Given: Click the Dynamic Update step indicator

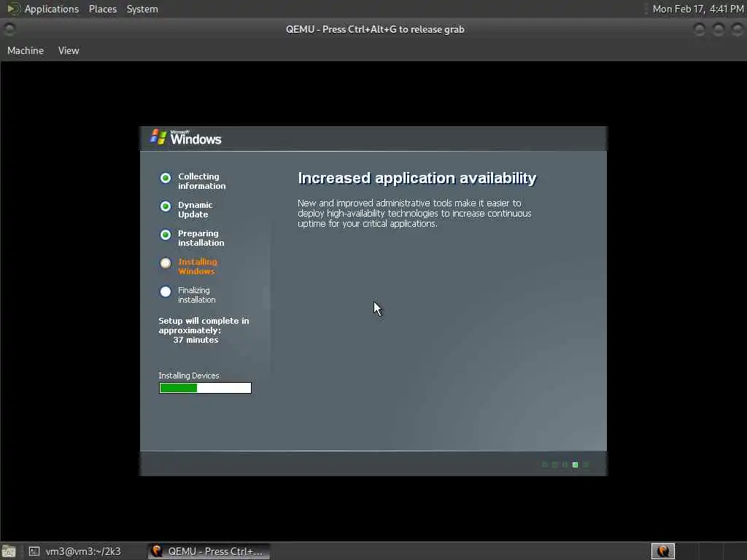Looking at the screenshot, I should point(166,206).
